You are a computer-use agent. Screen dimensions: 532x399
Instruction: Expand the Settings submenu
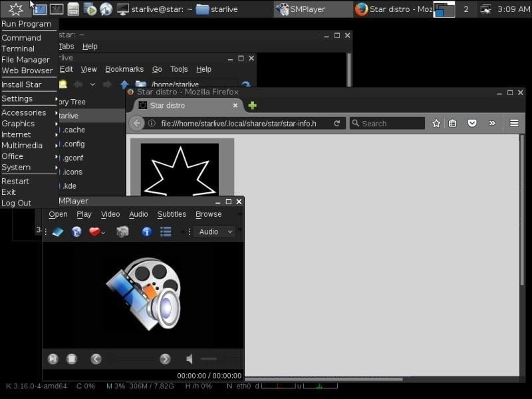click(29, 98)
